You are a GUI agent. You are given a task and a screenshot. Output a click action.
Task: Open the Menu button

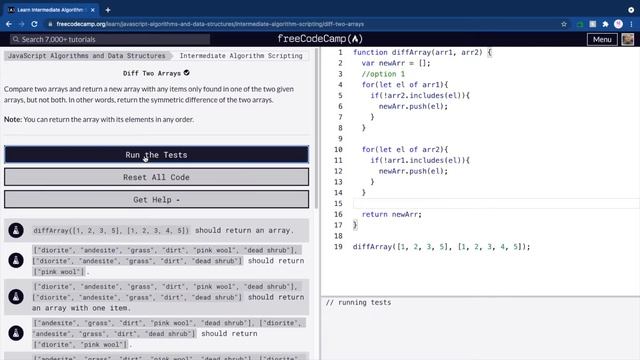coord(602,39)
